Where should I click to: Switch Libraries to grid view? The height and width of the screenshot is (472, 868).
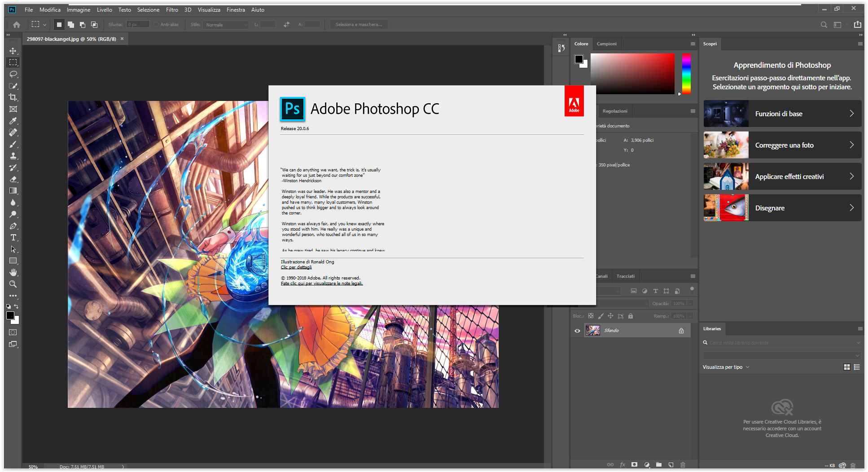tap(847, 367)
